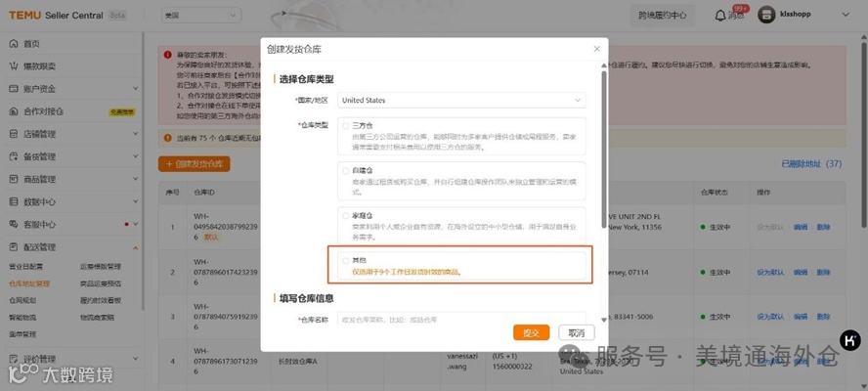Open 物流商索赔 submenu item
868x391 pixels.
tap(97, 318)
